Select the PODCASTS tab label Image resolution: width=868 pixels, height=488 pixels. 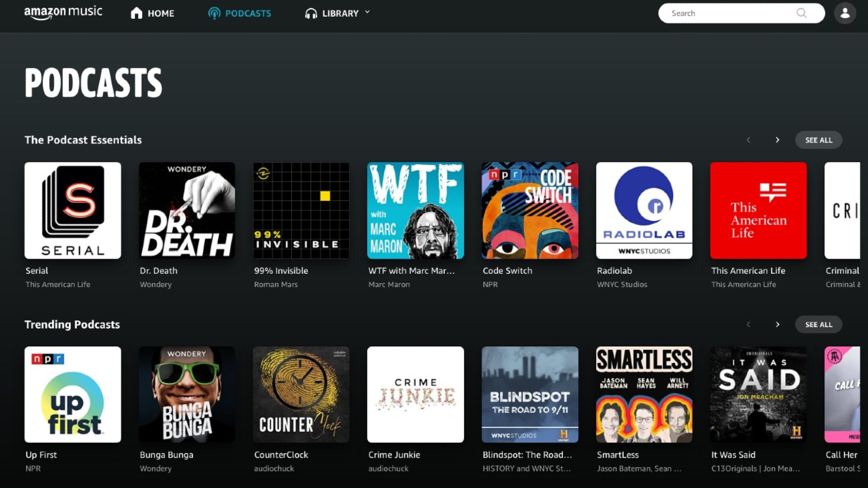tap(248, 13)
